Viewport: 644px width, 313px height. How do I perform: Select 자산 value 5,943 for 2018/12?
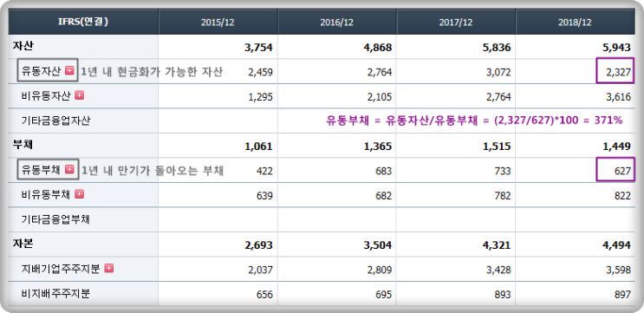click(x=616, y=48)
